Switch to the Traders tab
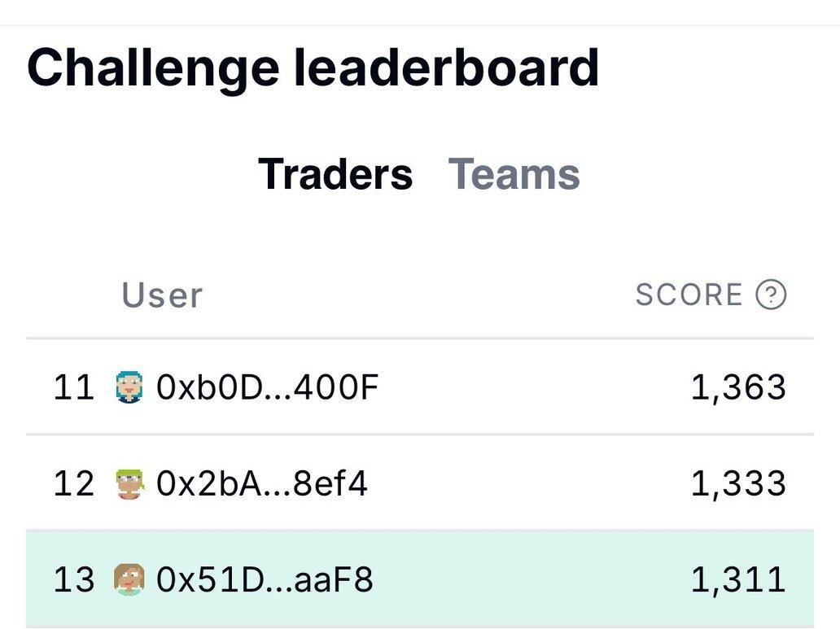Viewport: 840px width, 629px height. click(x=335, y=174)
